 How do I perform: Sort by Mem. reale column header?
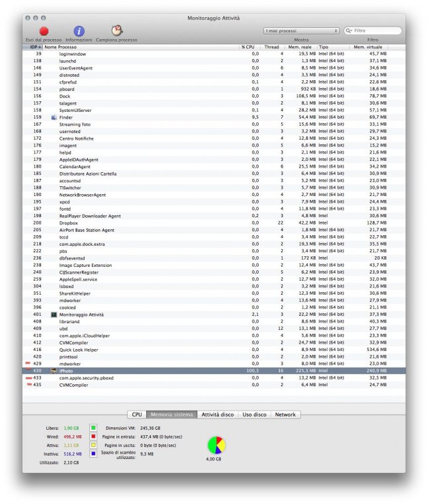click(300, 47)
